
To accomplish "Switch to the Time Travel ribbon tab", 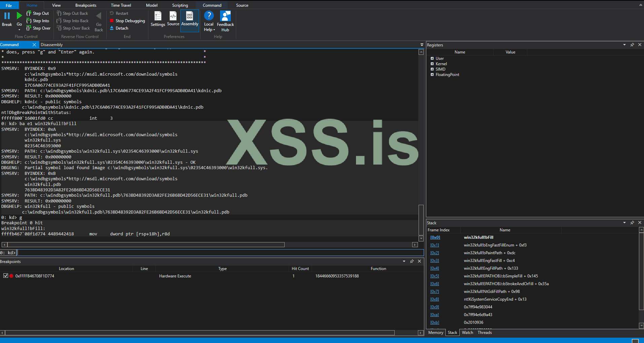I will click(121, 5).
